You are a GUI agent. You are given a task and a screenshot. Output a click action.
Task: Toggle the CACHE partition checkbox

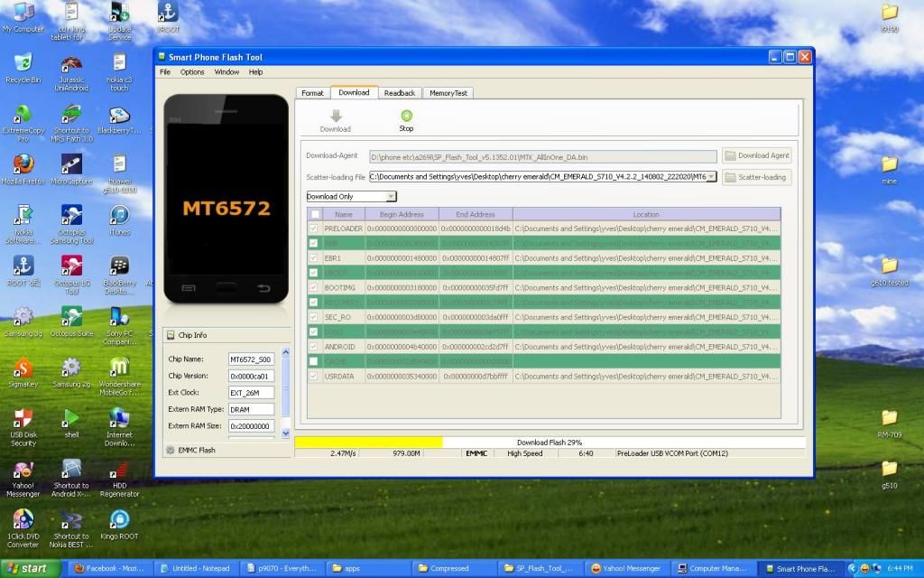(314, 361)
